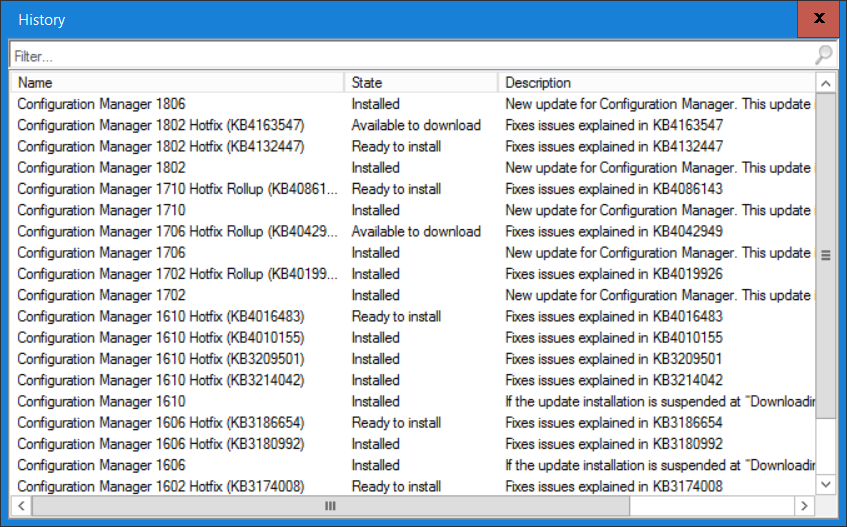Click description "Fixes issues explained in KB4086143"
The height and width of the screenshot is (527, 847).
[614, 189]
